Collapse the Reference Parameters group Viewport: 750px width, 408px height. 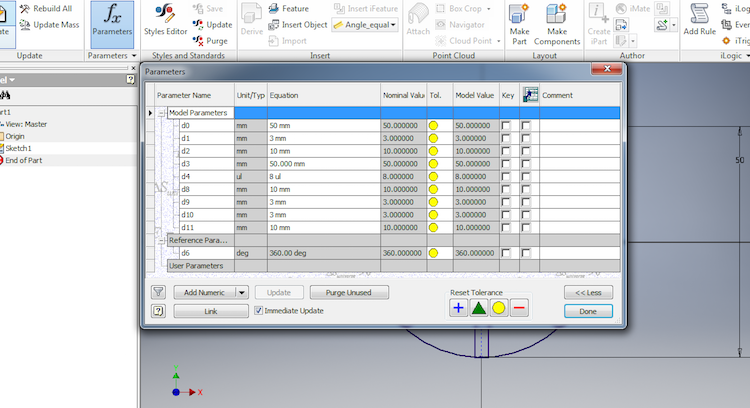pyautogui.click(x=162, y=240)
